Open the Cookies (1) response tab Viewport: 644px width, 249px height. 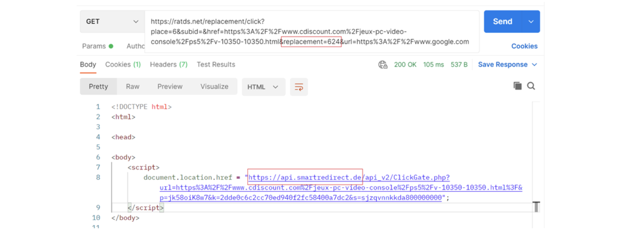(x=123, y=64)
